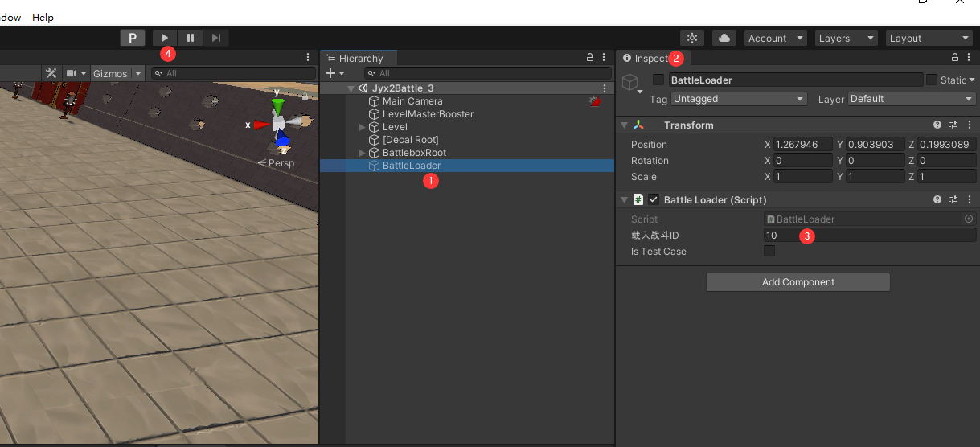Screen dimensions: 980x447
Task: Open Battle Loader preset sliders icon
Action: pos(953,199)
